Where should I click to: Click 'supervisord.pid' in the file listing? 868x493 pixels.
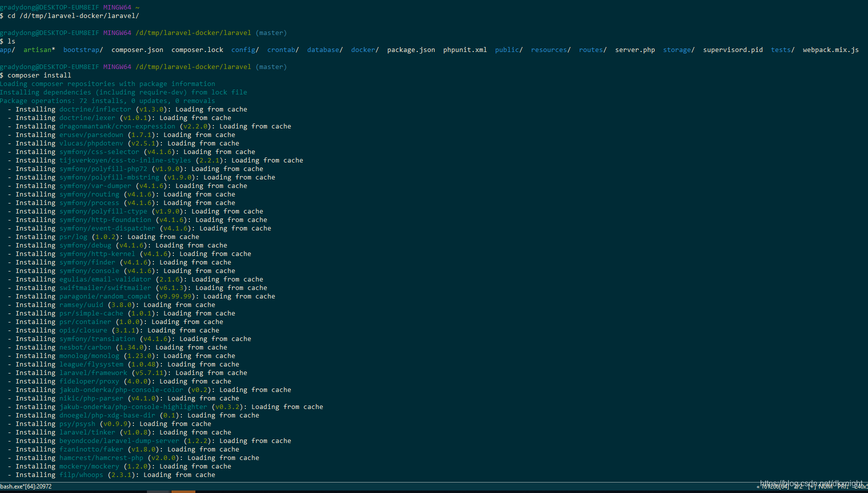click(733, 50)
